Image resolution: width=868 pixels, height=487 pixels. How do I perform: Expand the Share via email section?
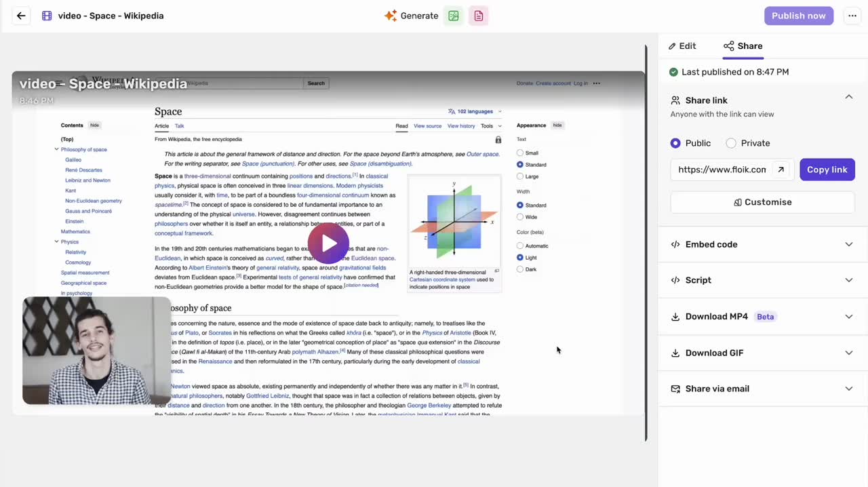pos(849,389)
